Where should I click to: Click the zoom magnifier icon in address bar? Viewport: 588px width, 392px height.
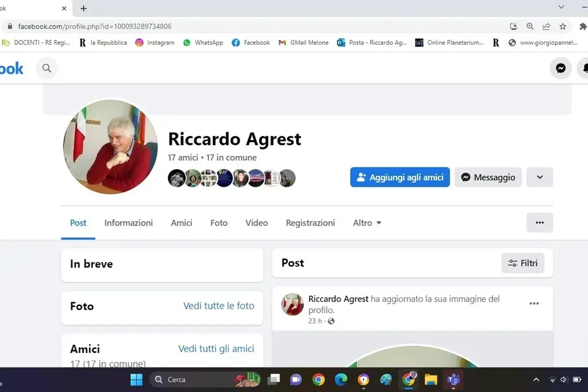pyautogui.click(x=530, y=26)
